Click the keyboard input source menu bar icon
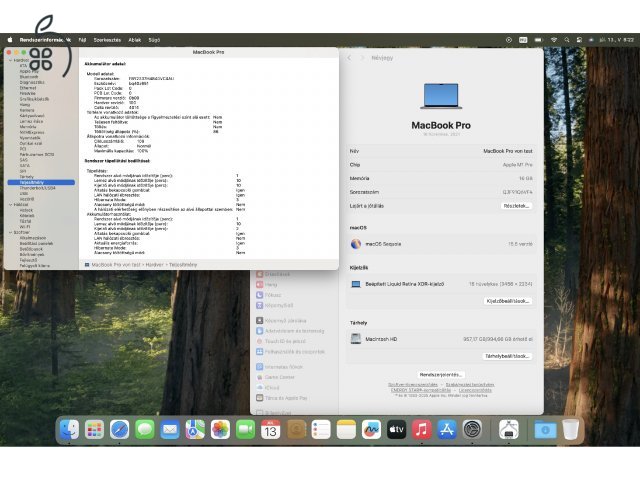This screenshot has height=480, width=640. point(523,40)
